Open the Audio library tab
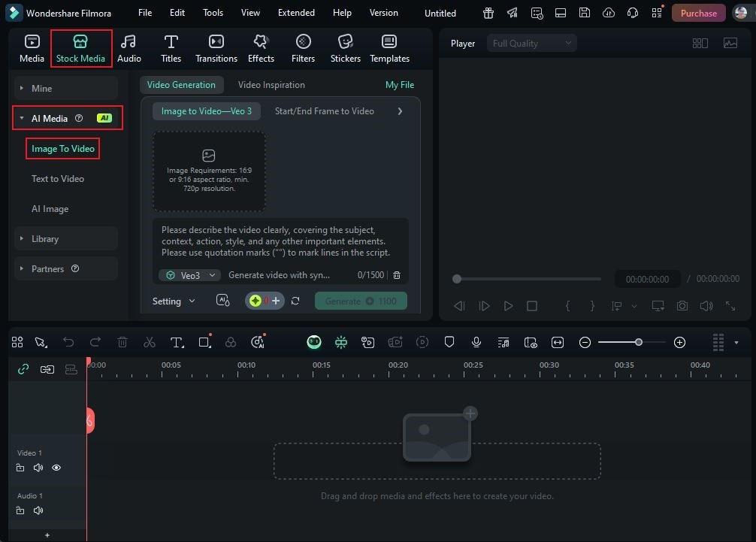 [x=129, y=48]
